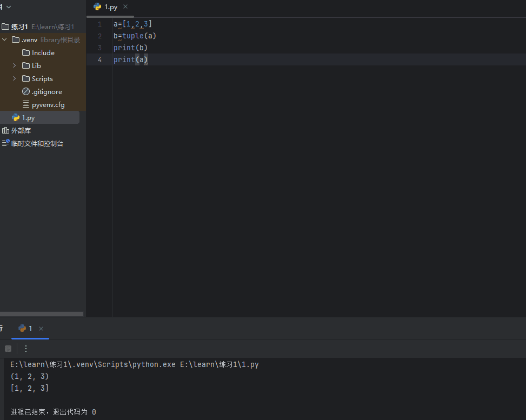Select 1.py in the project tree

tap(28, 118)
